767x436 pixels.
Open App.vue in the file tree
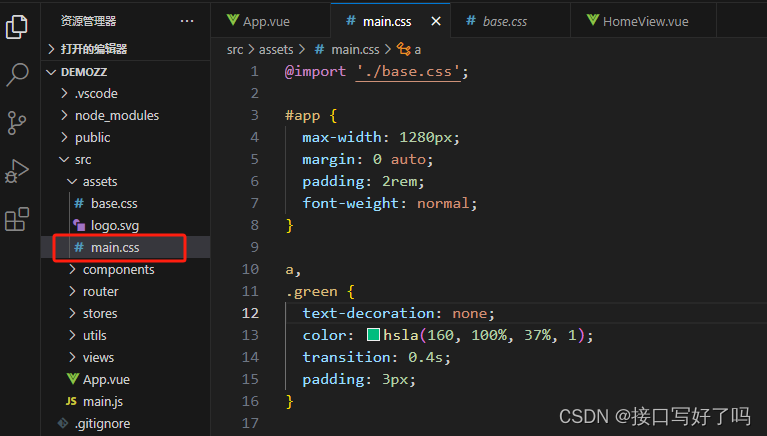125,380
